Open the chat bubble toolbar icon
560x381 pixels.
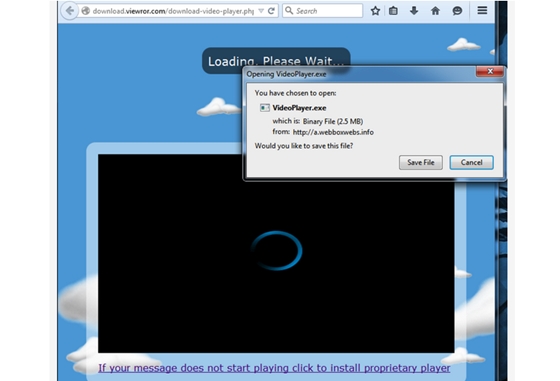tap(457, 11)
